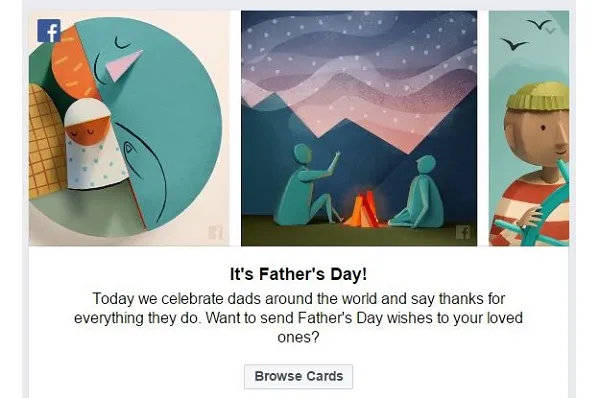This screenshot has height=398, width=600.
Task: Click the seated figure right of campfire
Action: click(x=419, y=192)
